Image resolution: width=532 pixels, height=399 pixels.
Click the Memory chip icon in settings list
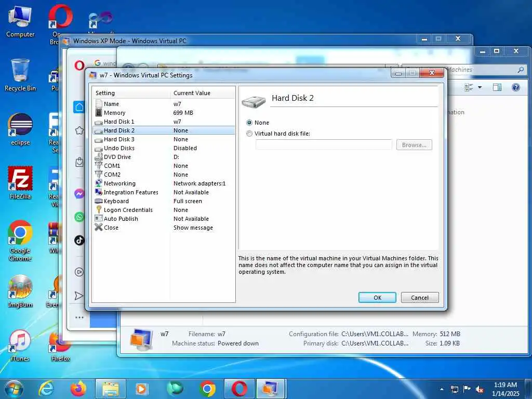tap(99, 112)
